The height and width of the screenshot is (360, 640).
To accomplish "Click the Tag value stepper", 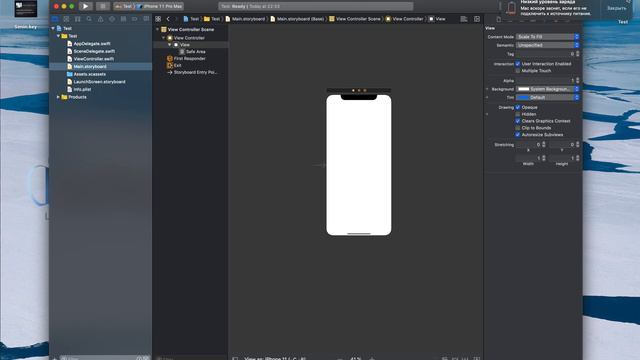I will [x=578, y=54].
